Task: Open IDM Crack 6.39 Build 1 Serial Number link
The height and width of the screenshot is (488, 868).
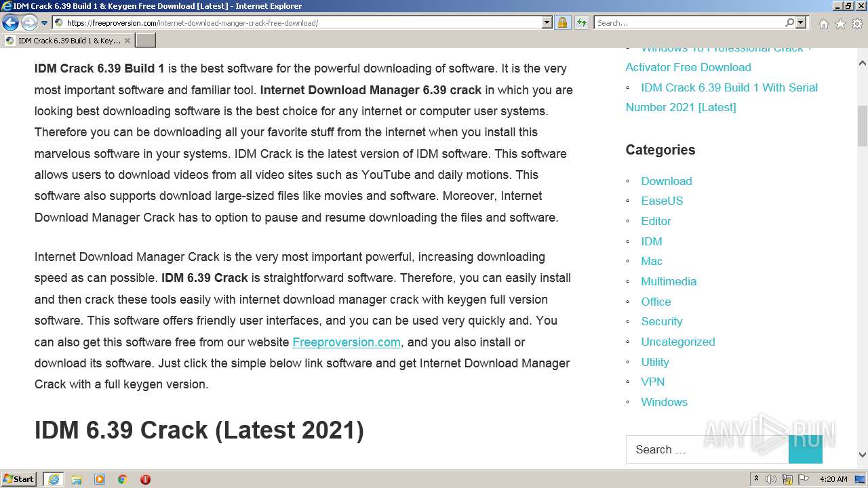Action: point(722,97)
